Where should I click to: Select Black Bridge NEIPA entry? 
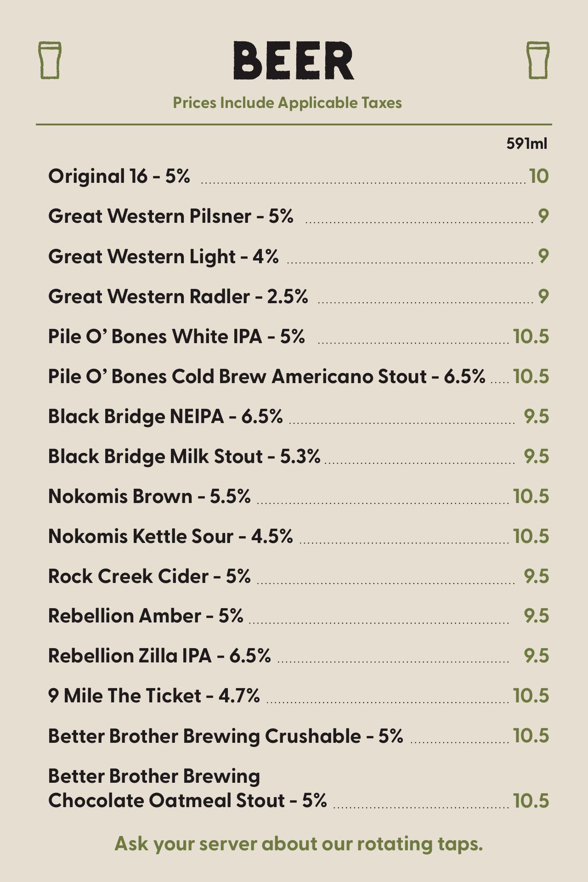[165, 416]
